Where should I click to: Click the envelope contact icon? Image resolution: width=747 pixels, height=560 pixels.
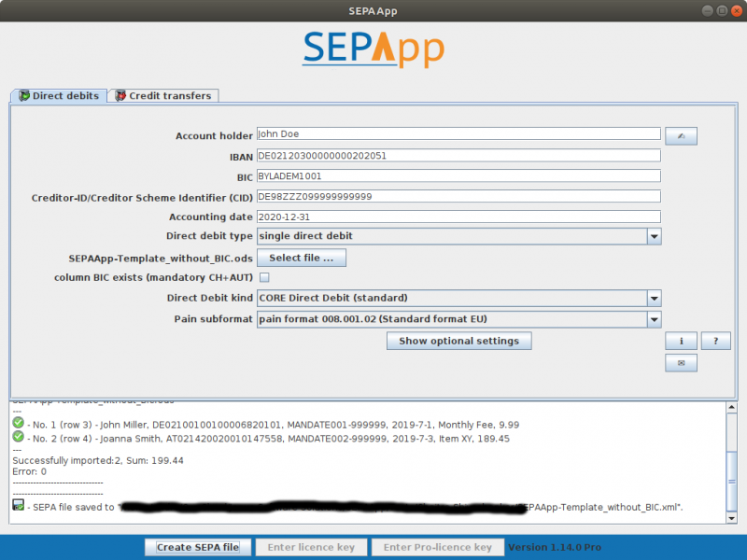tap(681, 363)
